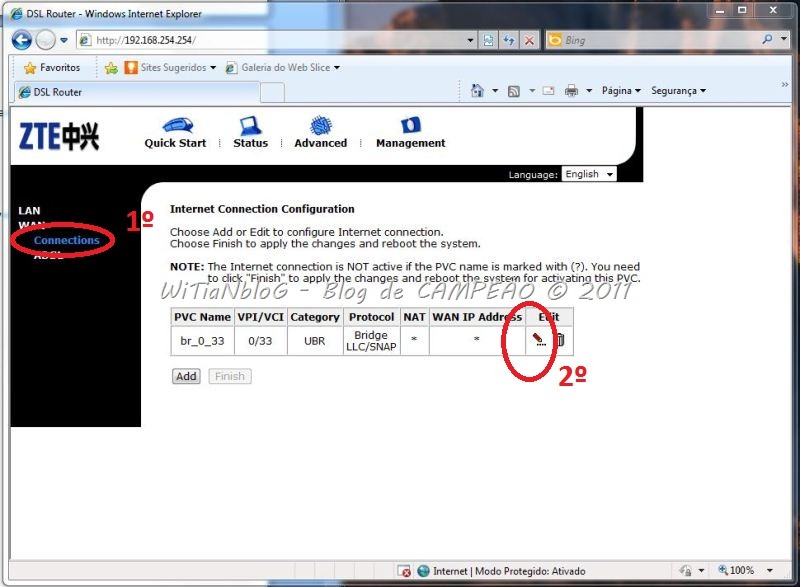Image resolution: width=800 pixels, height=587 pixels.
Task: Expand the zoom level dropdown arrow
Action: coord(770,571)
